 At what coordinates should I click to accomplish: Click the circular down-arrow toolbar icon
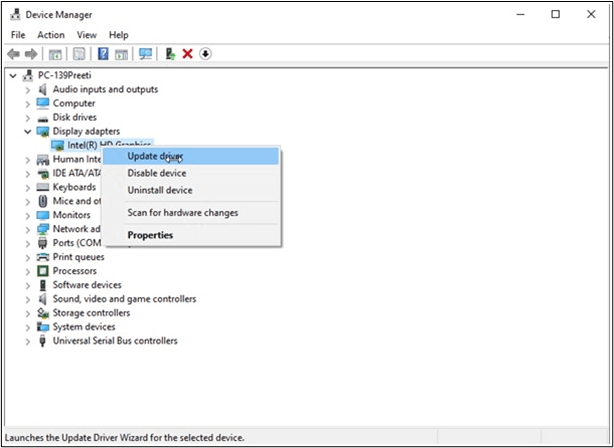pyautogui.click(x=205, y=54)
